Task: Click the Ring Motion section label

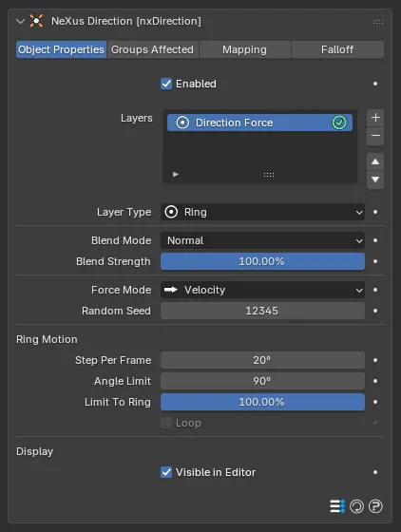Action: [x=47, y=340]
